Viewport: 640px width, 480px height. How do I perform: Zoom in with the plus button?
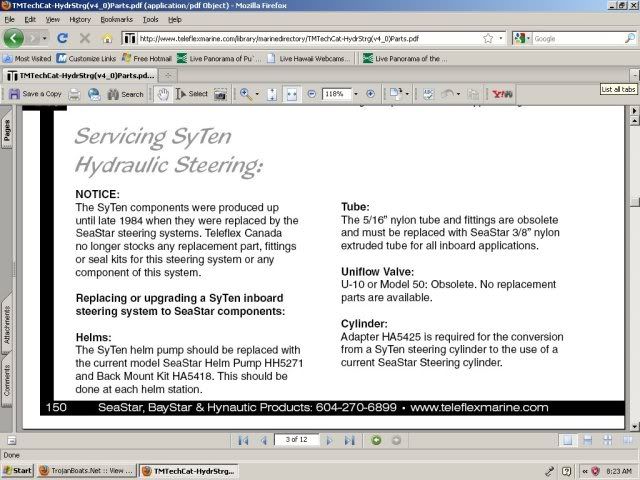(370, 94)
